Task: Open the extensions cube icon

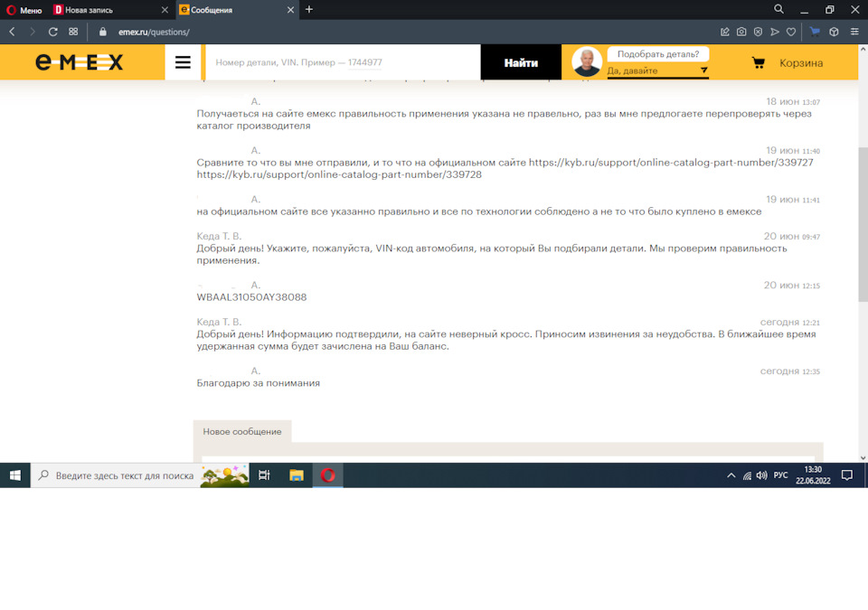Action: tap(834, 33)
